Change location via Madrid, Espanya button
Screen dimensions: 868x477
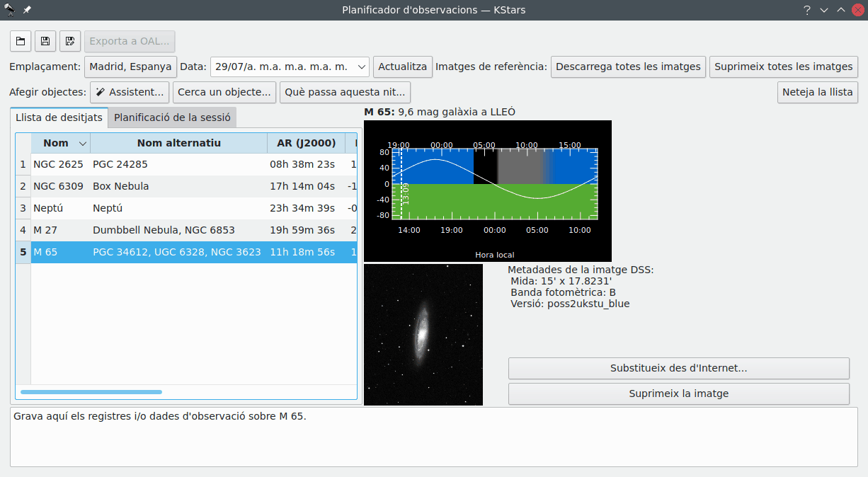coord(130,67)
